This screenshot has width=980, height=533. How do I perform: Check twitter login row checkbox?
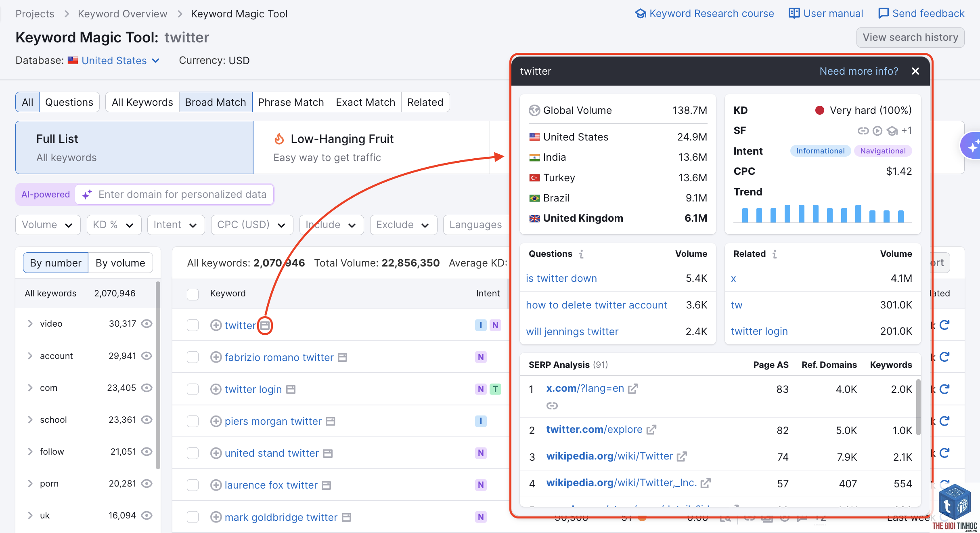point(193,389)
